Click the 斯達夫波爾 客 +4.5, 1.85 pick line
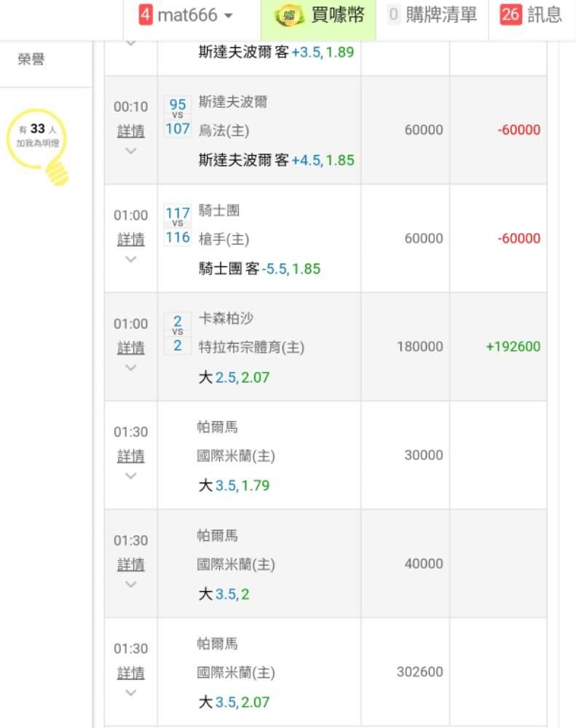Screen dimensions: 576x728 [276, 160]
